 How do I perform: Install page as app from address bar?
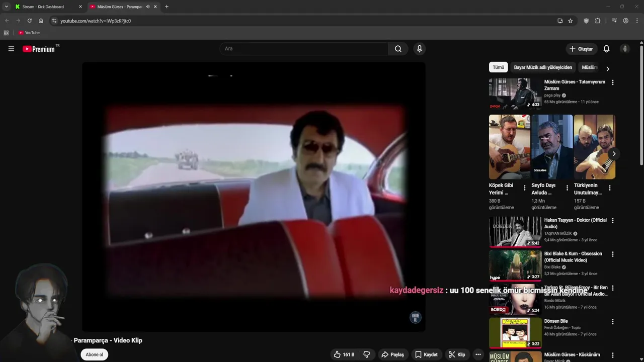click(x=560, y=21)
